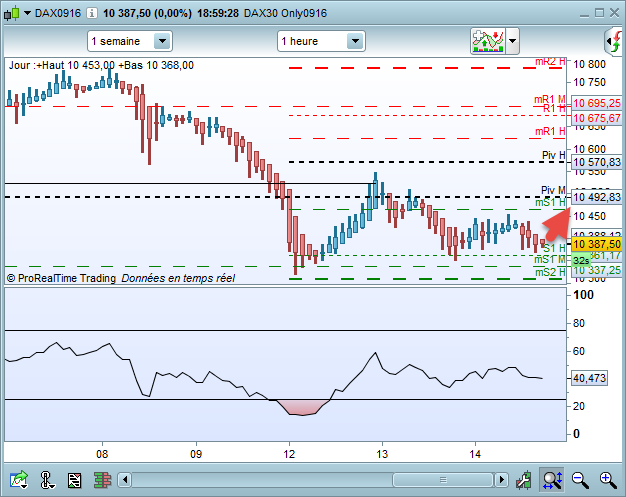
Task: Click the share/export chart icon
Action: (x=19, y=479)
